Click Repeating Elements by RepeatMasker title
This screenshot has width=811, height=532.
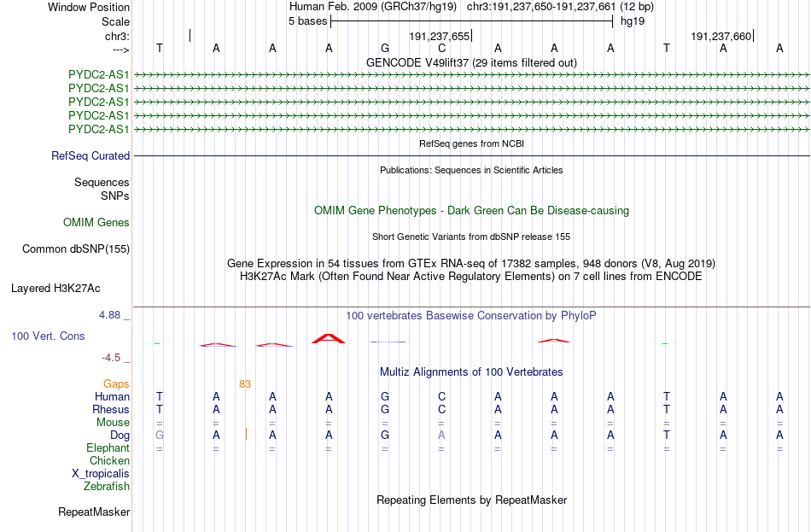(472, 500)
